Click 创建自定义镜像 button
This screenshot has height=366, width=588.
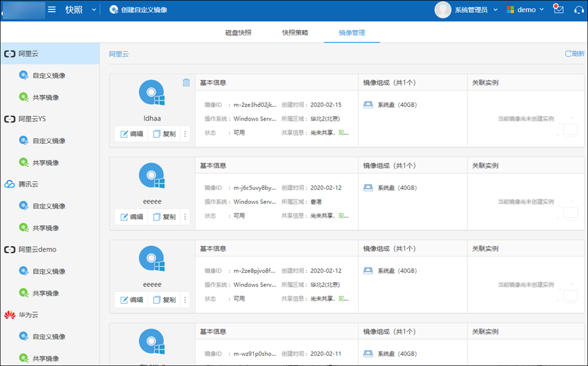point(138,10)
